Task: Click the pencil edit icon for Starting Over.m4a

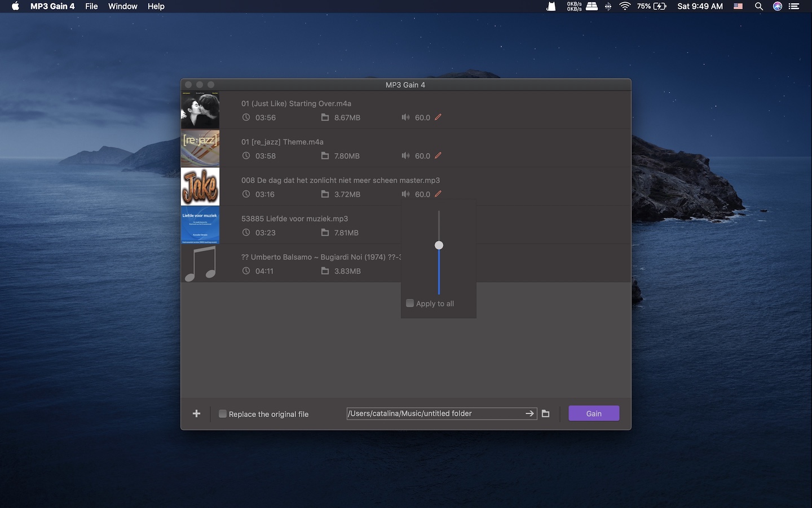Action: [x=438, y=117]
